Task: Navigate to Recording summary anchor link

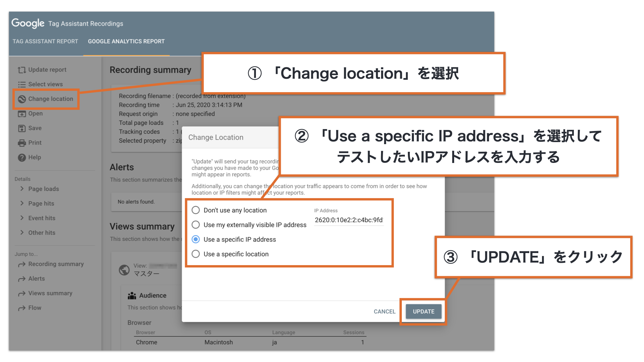Action: [55, 264]
